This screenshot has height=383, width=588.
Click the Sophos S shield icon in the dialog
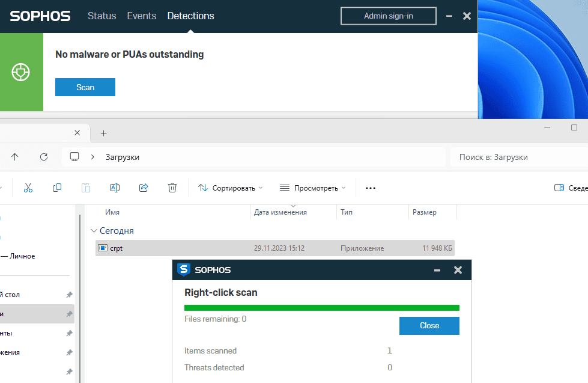184,269
